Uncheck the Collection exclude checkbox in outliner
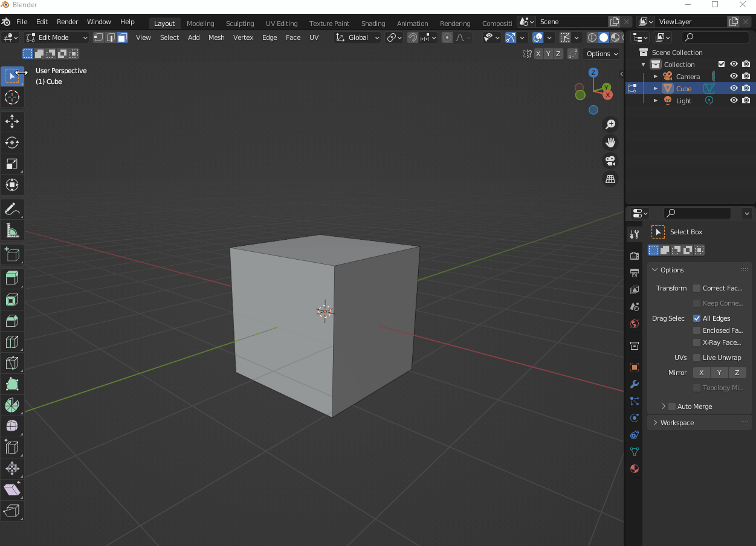Viewport: 756px width, 546px height. click(x=721, y=65)
